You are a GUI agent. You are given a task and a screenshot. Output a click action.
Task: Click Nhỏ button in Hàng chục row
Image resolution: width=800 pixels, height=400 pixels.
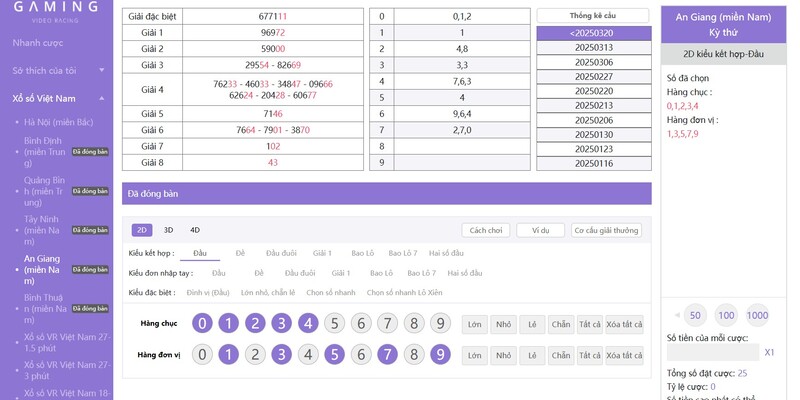pos(503,324)
